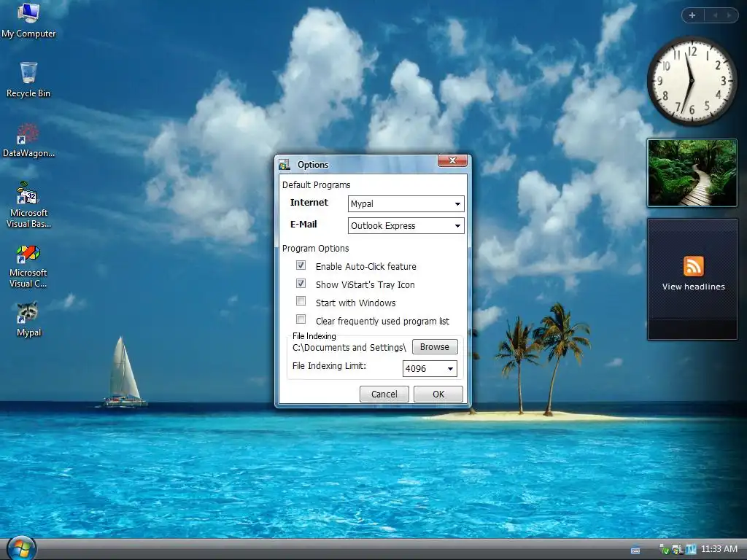Select the Mypal raccoon desktop icon
This screenshot has width=747, height=560.
click(28, 319)
